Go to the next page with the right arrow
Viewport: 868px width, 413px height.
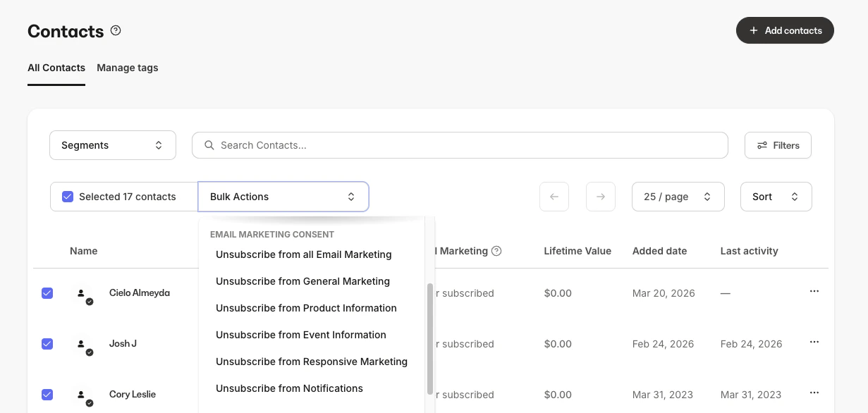(600, 197)
